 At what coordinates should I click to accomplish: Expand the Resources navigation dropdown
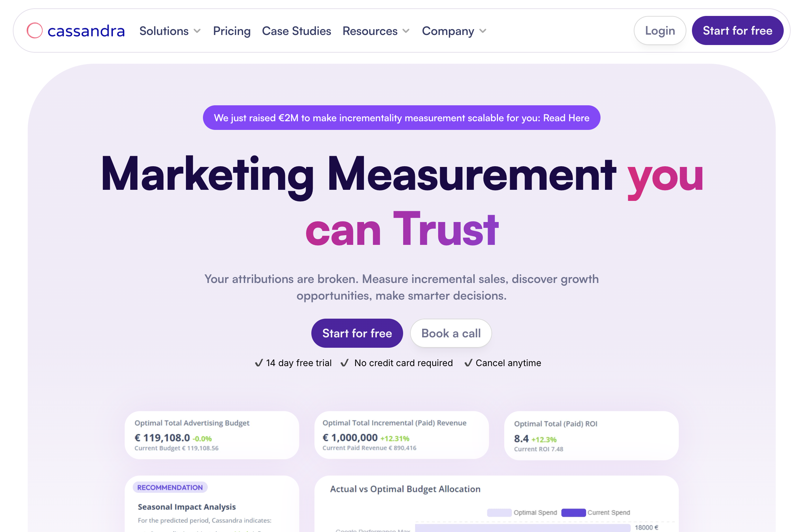click(376, 31)
